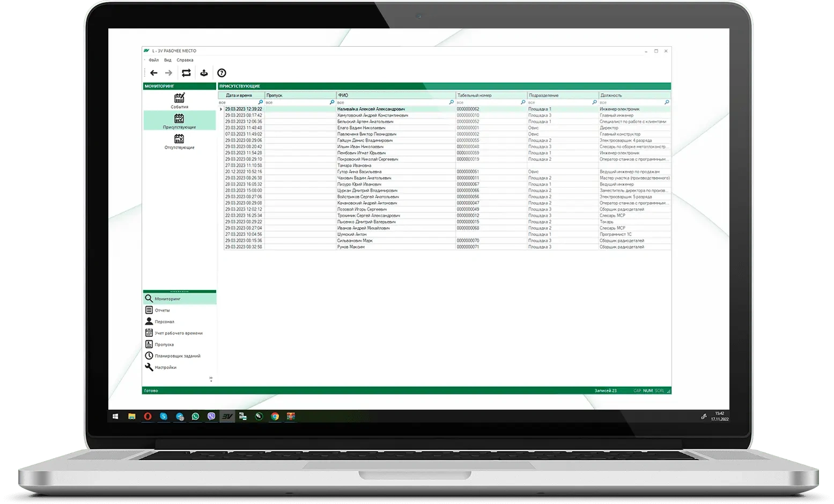The image size is (834, 504).
Task: Open the Отчеты section in the sidebar
Action: (162, 310)
